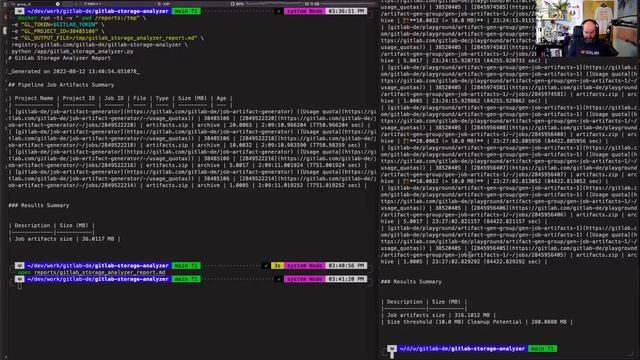
Task: Click the checkmark in the 03:41:20 PM prompt
Action: (279, 279)
